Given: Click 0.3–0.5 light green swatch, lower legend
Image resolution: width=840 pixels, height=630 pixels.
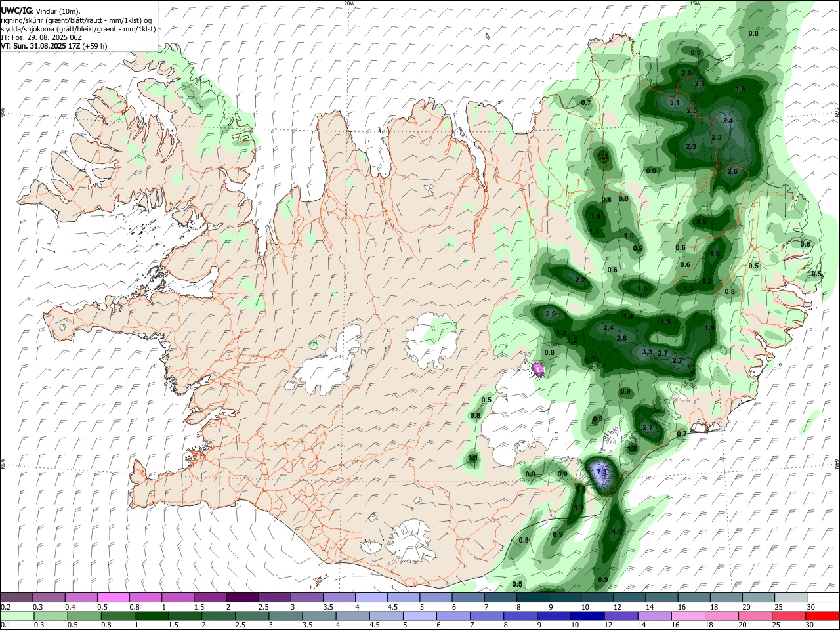Looking at the screenshot, I should click(50, 616).
